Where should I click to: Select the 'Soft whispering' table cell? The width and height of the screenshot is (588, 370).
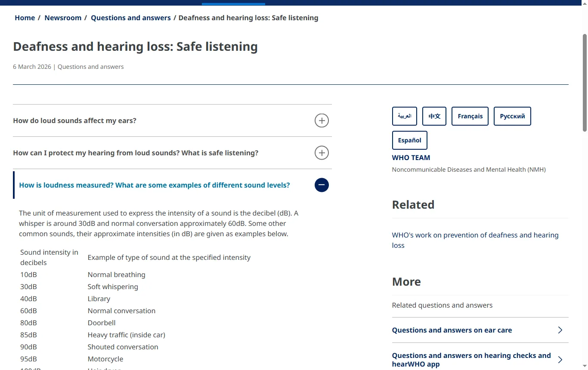113,287
